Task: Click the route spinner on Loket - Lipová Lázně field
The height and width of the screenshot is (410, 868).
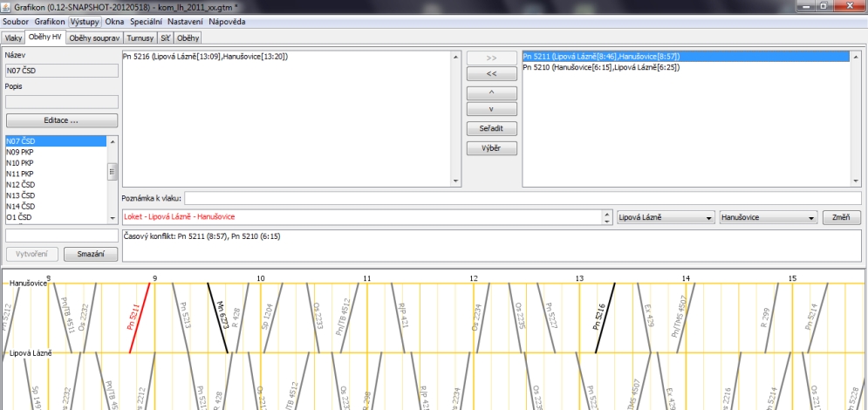Action: pos(606,217)
